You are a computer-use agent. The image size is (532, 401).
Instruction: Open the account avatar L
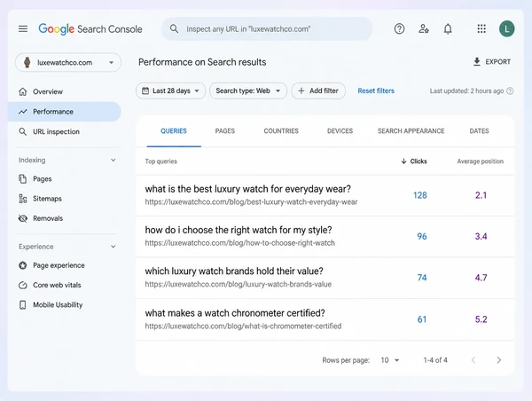click(506, 29)
